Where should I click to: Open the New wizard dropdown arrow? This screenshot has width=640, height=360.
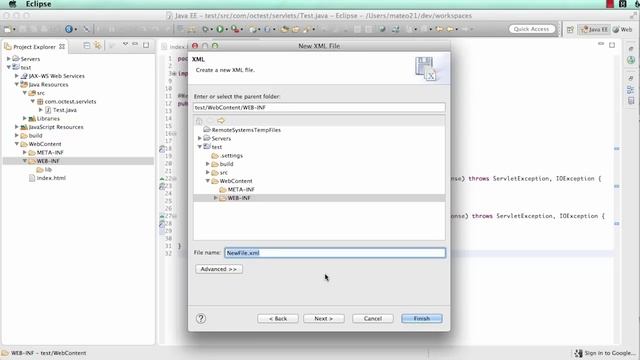pos(14,29)
